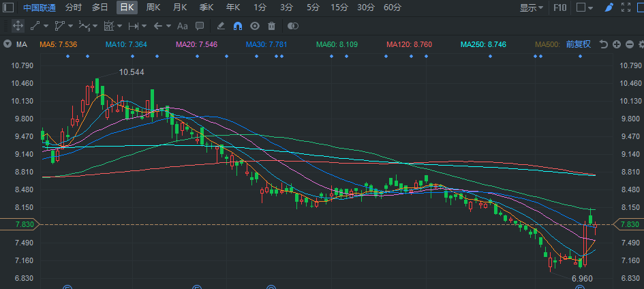Toggle the left sidebar panel icon

click(8, 7)
